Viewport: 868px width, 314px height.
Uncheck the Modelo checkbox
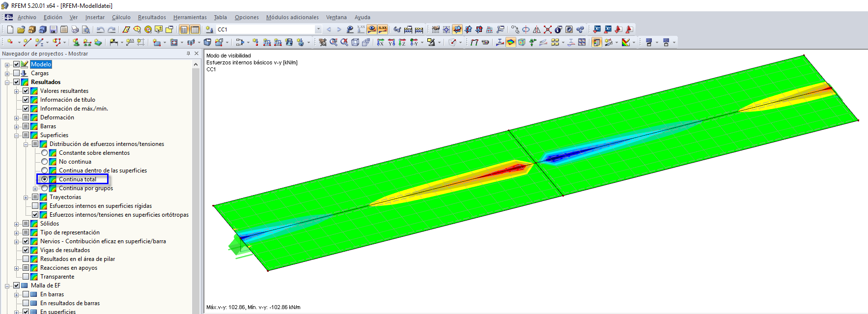[17, 64]
